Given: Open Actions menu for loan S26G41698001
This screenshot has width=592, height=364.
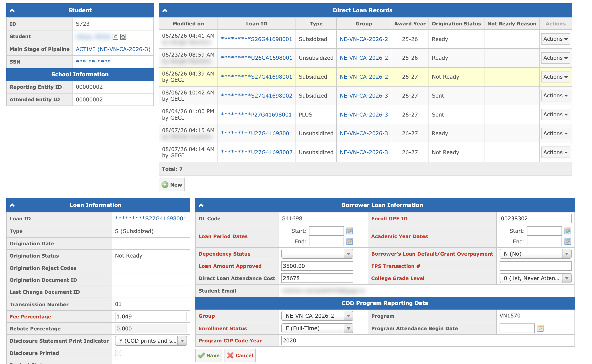Looking at the screenshot, I should click(555, 39).
